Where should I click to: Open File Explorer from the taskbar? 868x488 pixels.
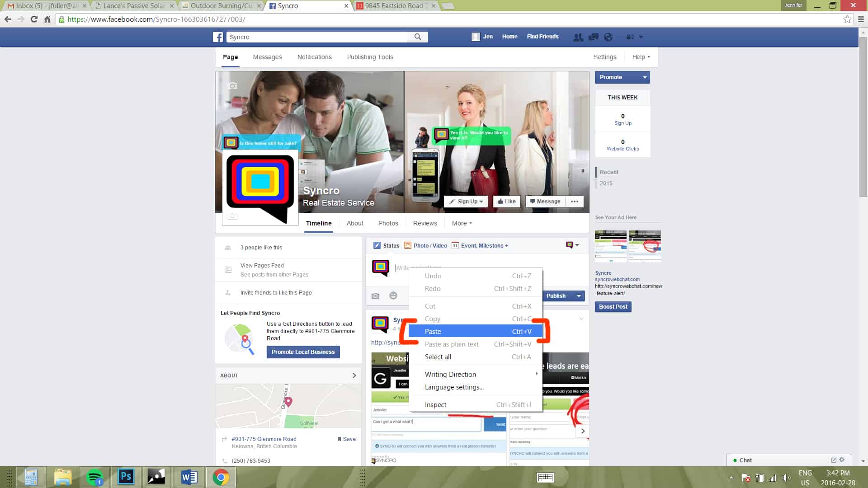pyautogui.click(x=63, y=477)
